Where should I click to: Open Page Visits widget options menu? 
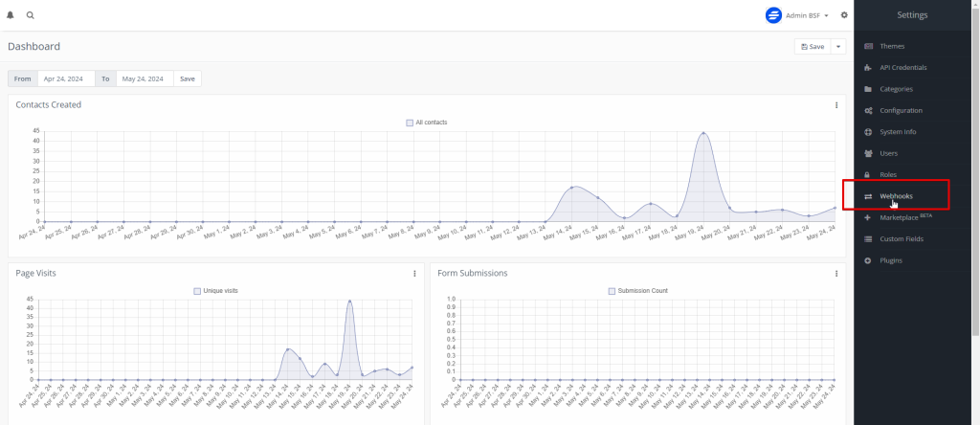point(414,274)
